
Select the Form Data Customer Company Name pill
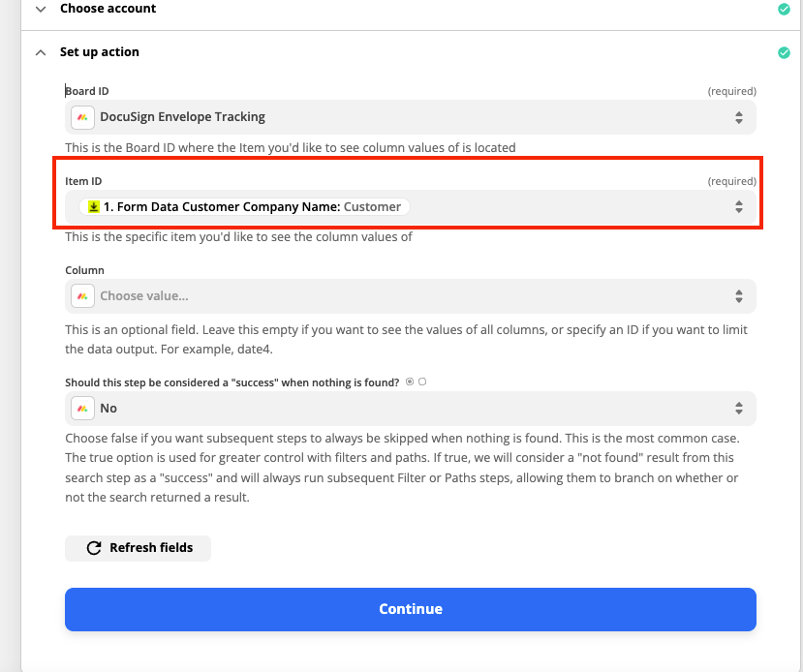[x=244, y=207]
